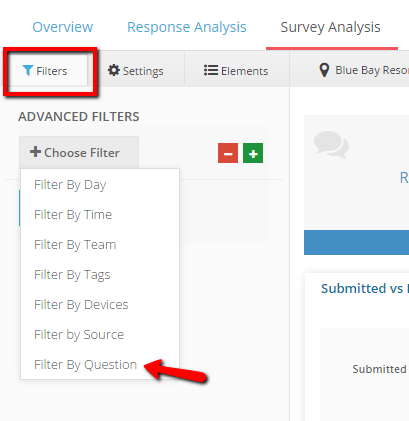Click the plus icon in Choose Filter
Viewport: 409px width, 421px height.
(x=35, y=152)
